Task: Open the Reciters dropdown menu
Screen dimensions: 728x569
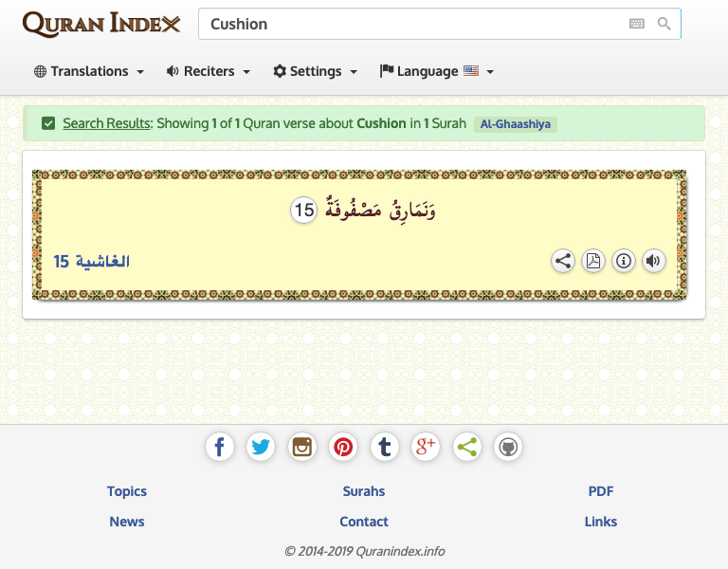Action: coord(209,71)
